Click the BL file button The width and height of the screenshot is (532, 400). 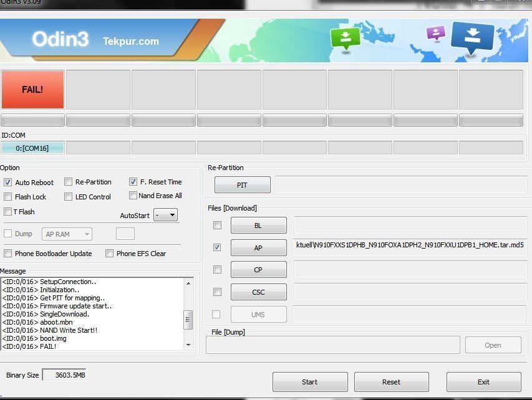pos(259,226)
